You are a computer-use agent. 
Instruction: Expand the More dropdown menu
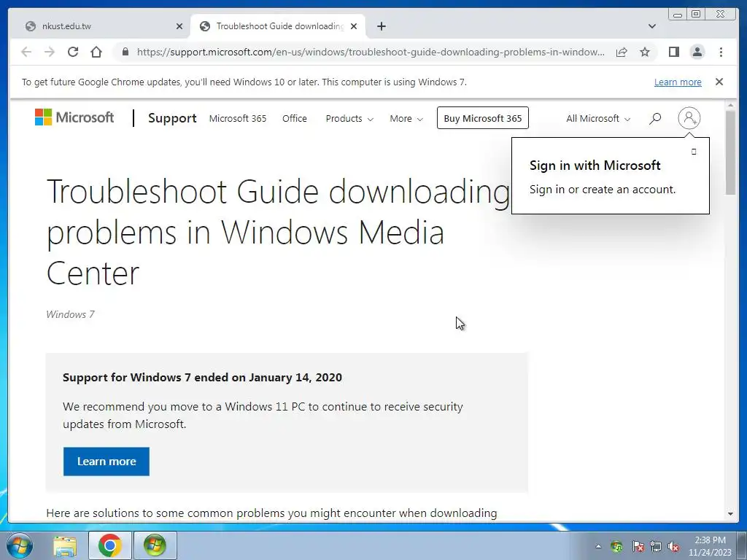point(406,119)
